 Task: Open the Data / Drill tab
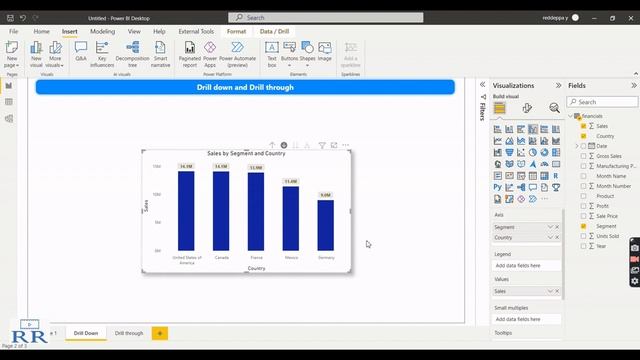coord(274,31)
